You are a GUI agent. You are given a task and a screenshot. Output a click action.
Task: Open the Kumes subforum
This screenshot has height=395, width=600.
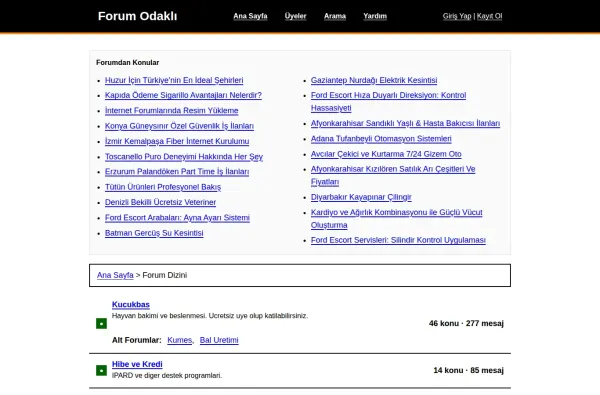pyautogui.click(x=179, y=340)
